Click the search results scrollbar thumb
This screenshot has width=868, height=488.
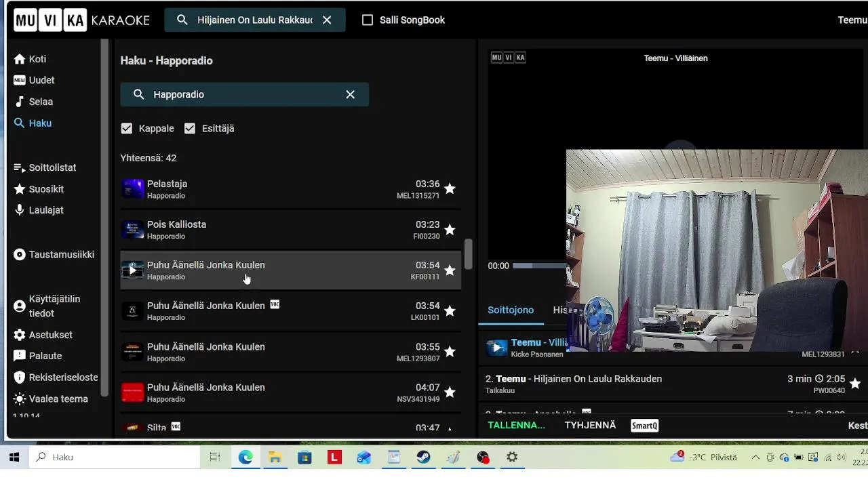[x=468, y=253]
